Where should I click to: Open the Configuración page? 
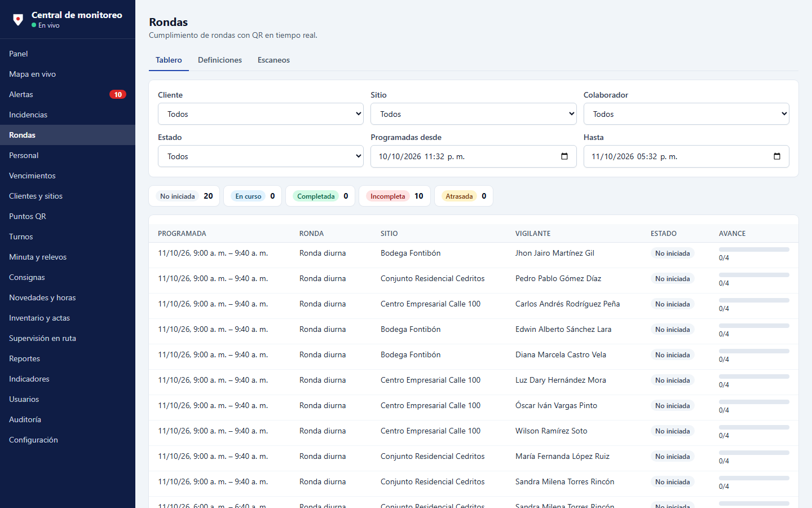[x=68, y=440]
